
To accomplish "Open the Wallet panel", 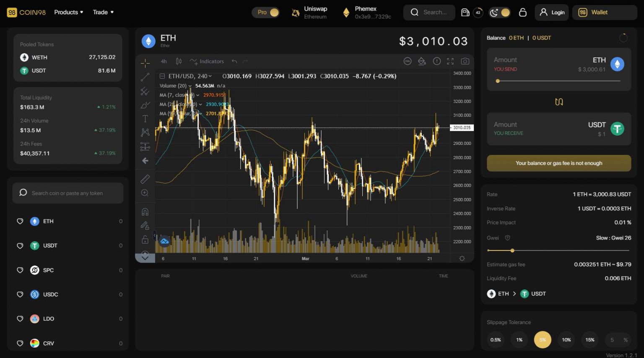I will (x=604, y=12).
